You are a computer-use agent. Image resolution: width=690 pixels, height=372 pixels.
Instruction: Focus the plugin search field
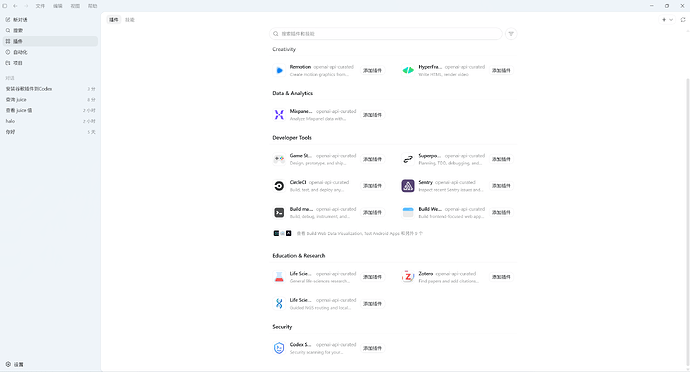385,34
